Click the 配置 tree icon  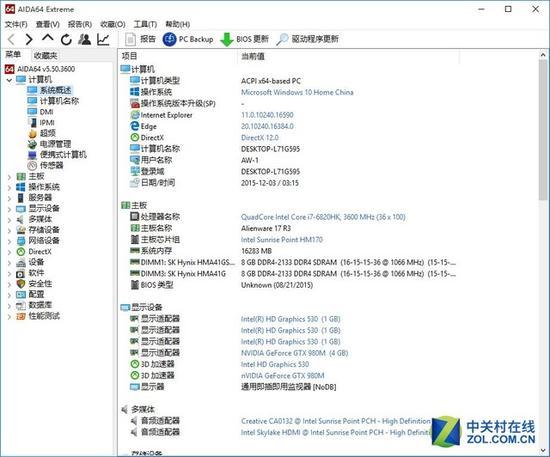pyautogui.click(x=21, y=295)
